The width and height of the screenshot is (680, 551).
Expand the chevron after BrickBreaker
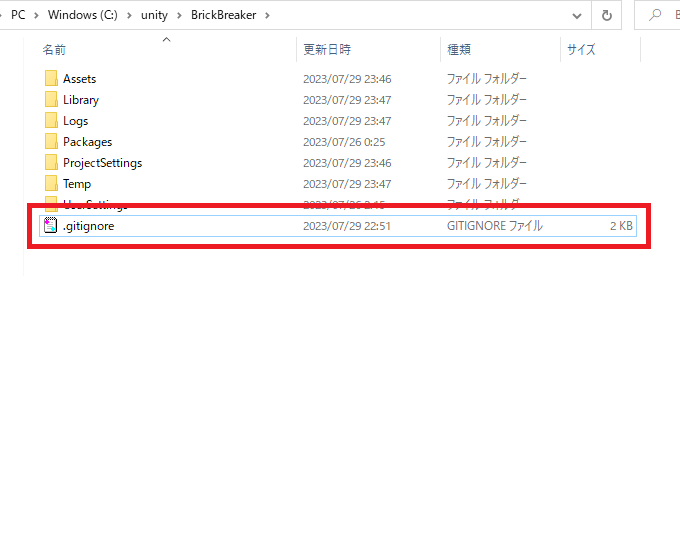(x=268, y=16)
